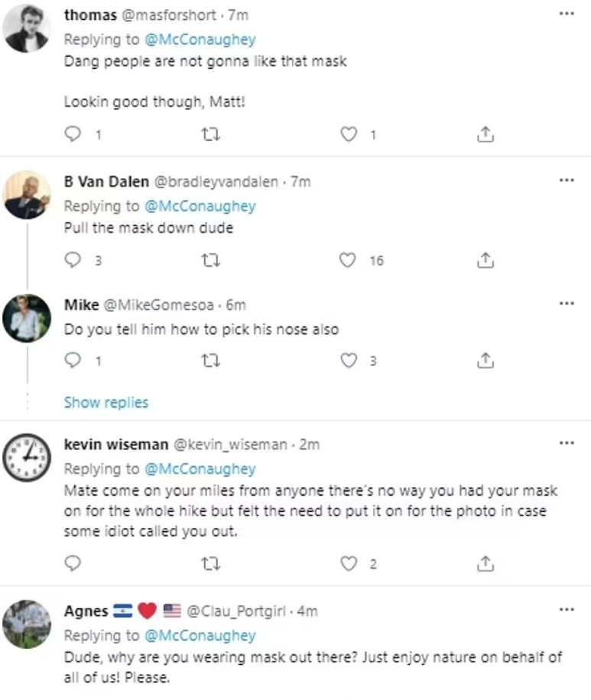Like Mike's nose-picking reply
The image size is (591, 700).
(x=349, y=360)
